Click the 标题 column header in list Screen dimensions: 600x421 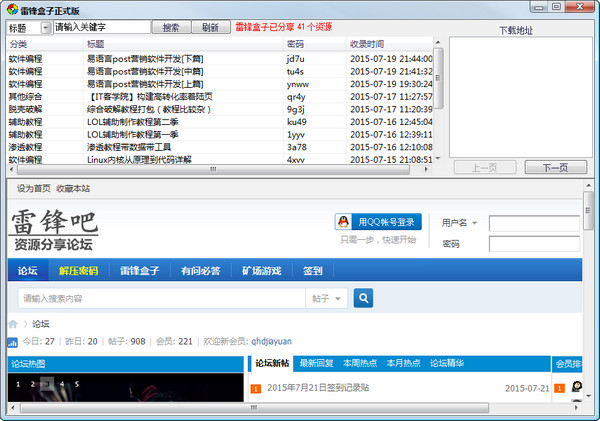(184, 44)
